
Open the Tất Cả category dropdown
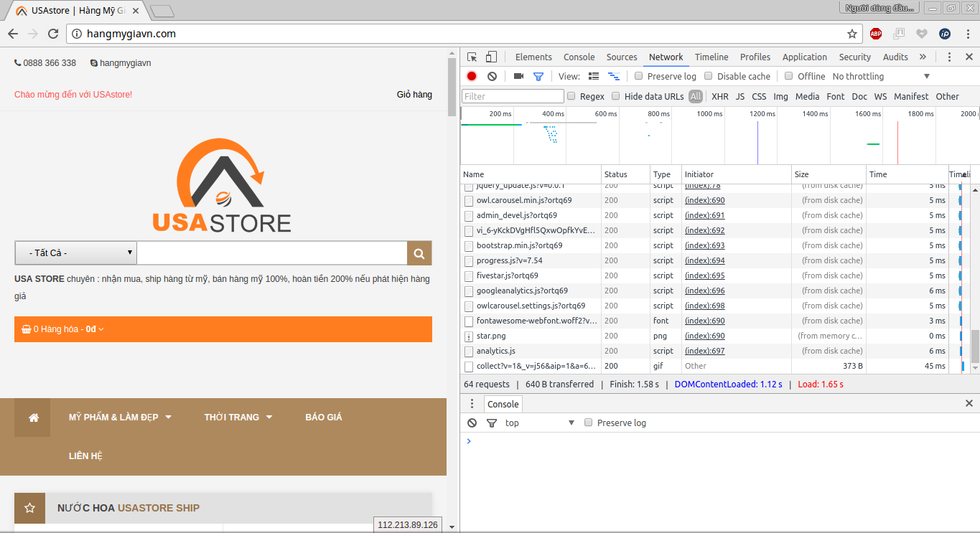click(x=75, y=253)
